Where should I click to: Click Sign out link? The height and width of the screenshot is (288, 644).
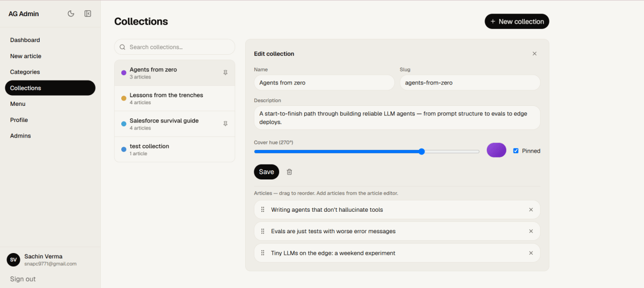tap(23, 279)
